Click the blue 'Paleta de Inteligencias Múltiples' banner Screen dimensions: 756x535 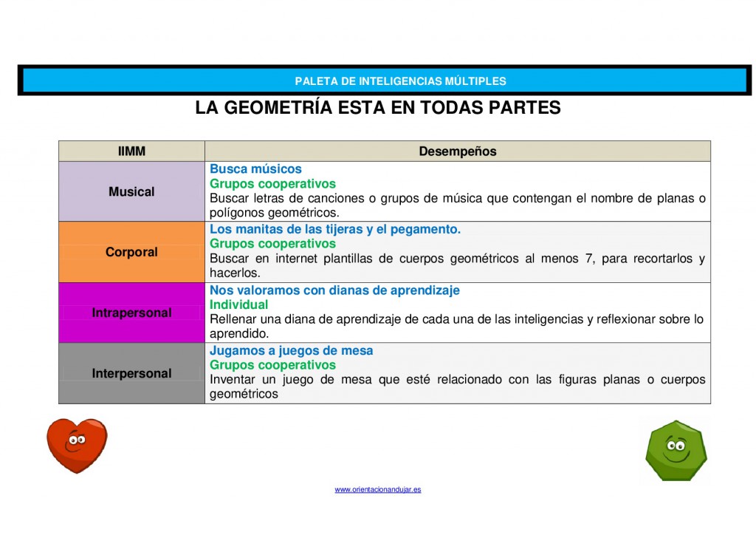tap(385, 81)
